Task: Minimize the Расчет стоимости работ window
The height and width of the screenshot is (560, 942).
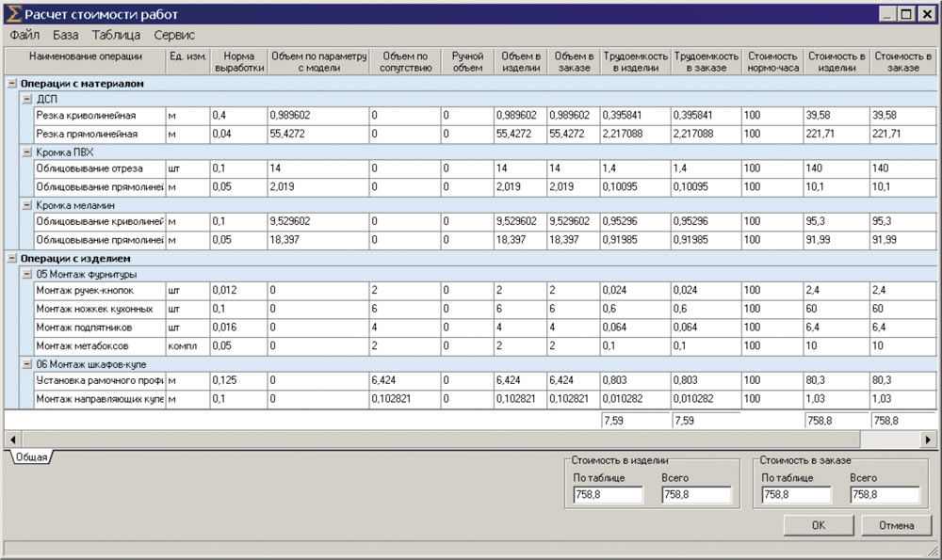Action: [888, 14]
